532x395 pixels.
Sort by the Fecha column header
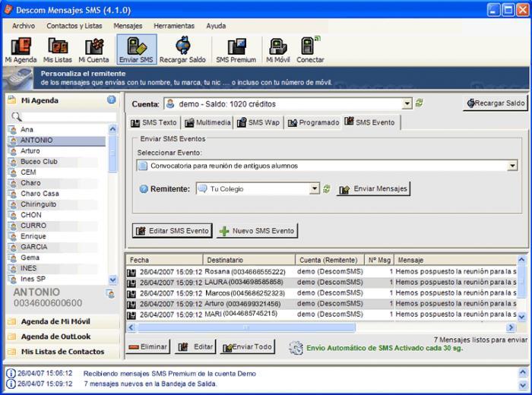(165, 260)
